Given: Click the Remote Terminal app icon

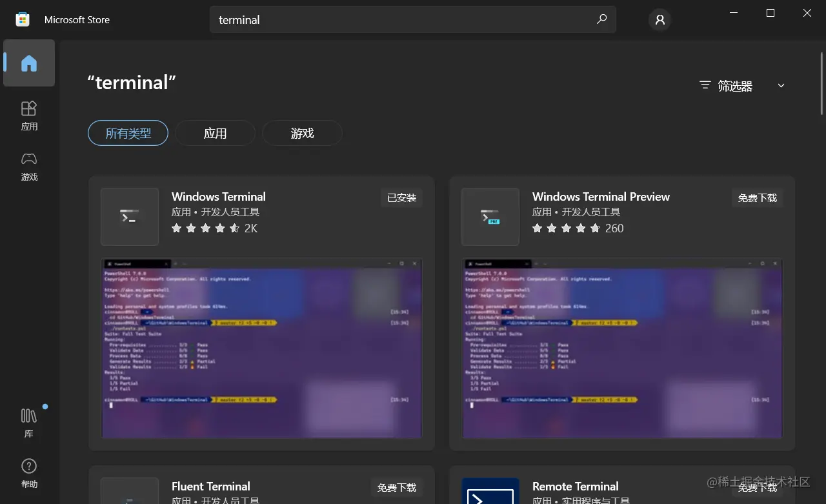Looking at the screenshot, I should (x=490, y=491).
